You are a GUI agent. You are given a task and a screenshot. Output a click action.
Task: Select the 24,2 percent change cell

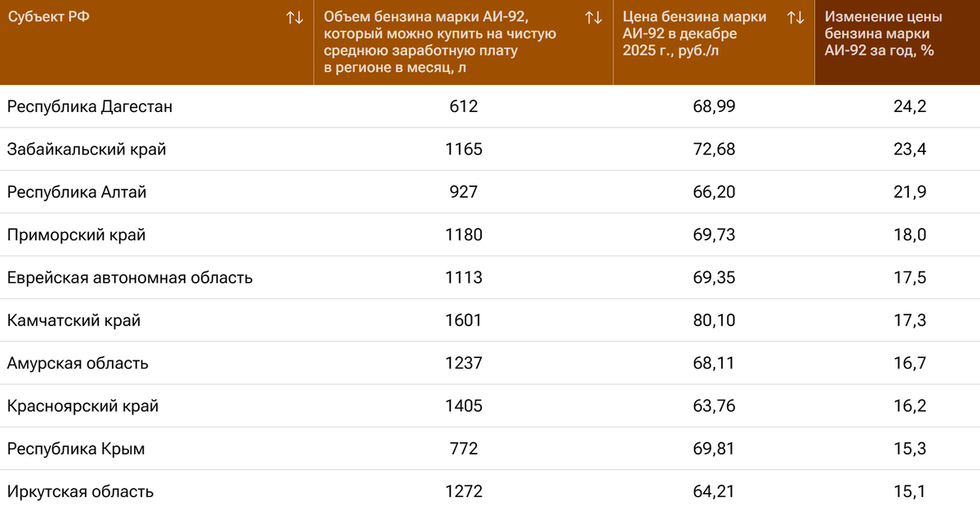(910, 107)
